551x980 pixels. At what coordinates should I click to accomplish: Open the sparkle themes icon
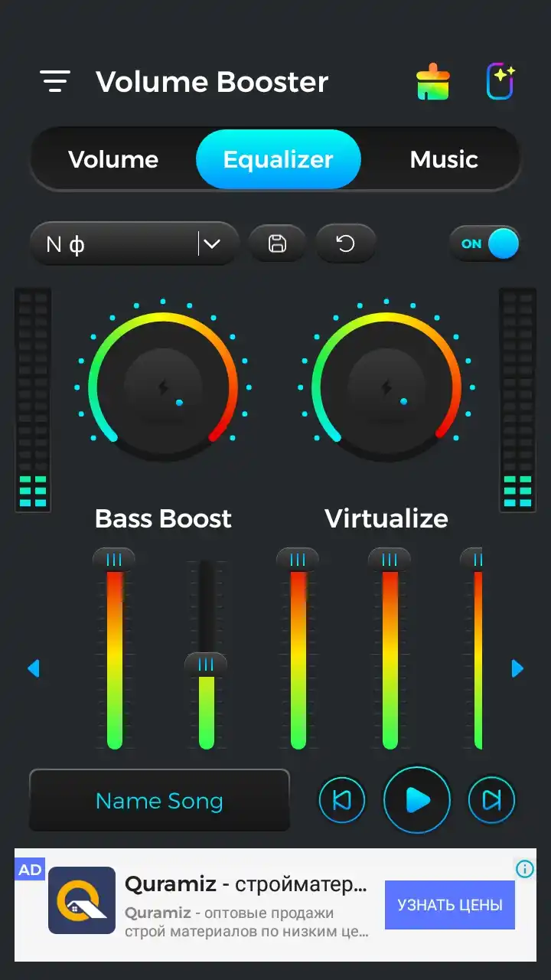[501, 81]
